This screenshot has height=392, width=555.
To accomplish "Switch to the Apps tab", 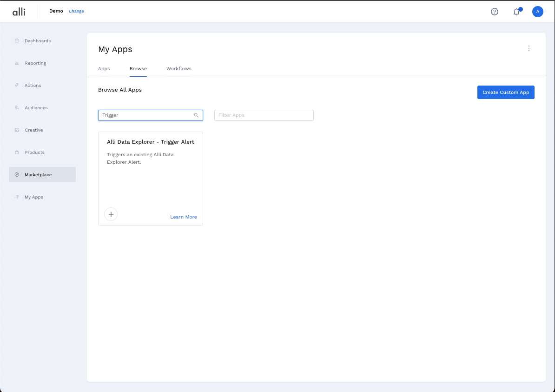I will [104, 69].
